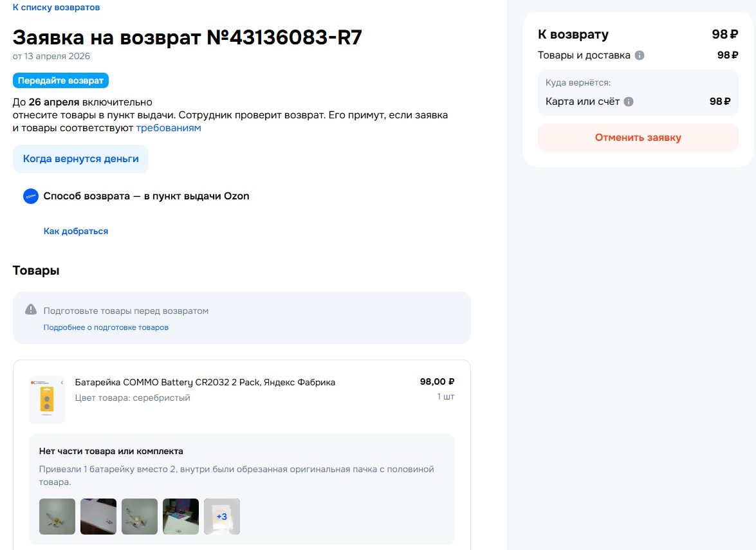
Task: Open the Батарейка COMMO Battery CR2032 product title
Action: tap(205, 382)
